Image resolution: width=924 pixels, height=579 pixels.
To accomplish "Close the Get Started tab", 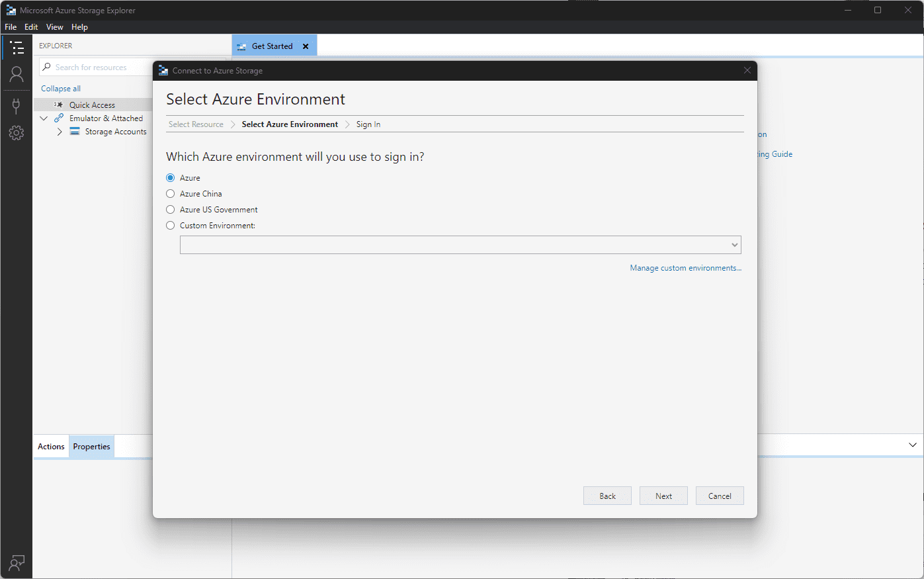I will pos(306,46).
